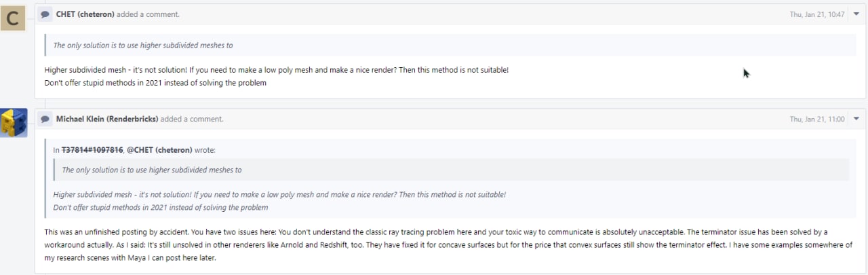
Task: Click italic quoted 'Higher subdivided mesh' in Michael's reply
Action: (279, 195)
